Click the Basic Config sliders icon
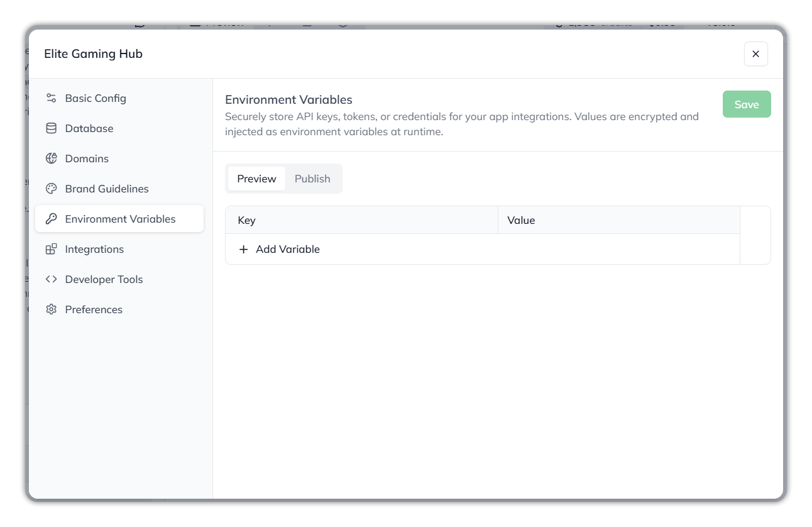This screenshot has height=527, width=812. pos(52,98)
